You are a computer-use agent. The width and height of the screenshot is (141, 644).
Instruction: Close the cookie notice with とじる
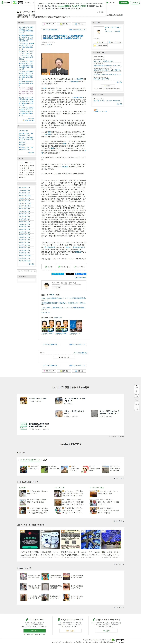click(100, 12)
